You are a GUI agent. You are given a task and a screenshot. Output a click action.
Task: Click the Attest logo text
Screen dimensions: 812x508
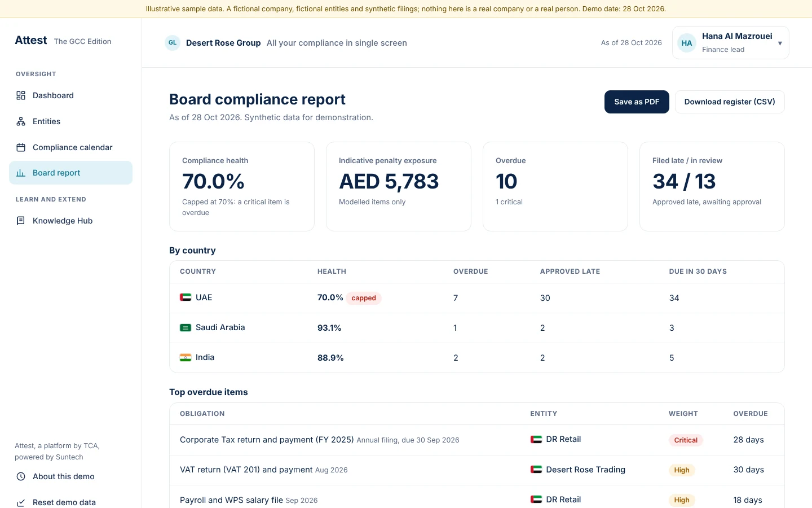click(x=31, y=40)
